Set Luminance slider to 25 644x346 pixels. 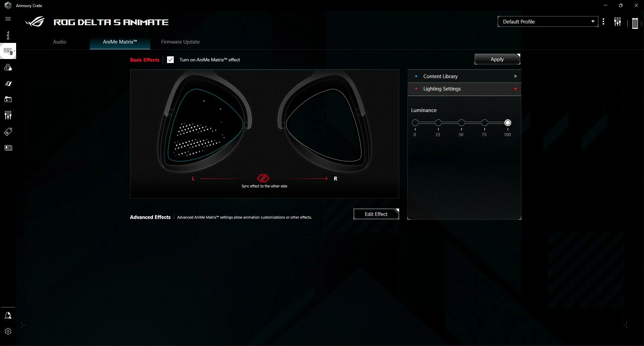[438, 123]
